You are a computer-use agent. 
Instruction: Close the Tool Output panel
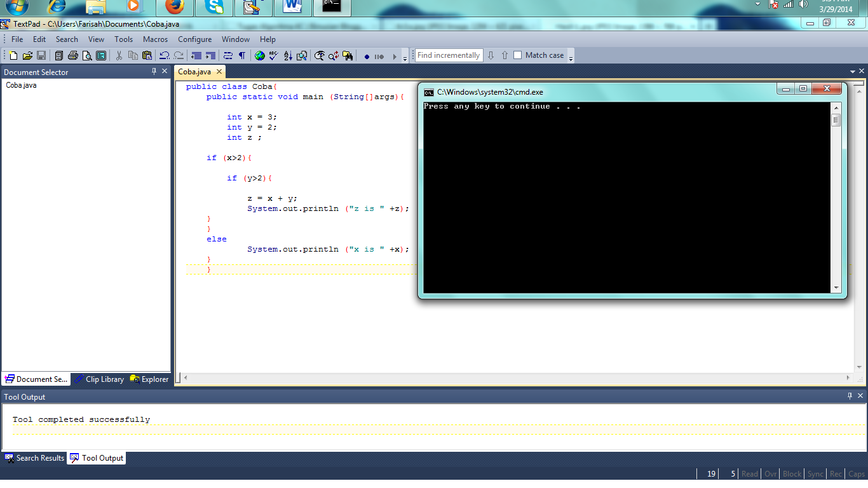tap(861, 396)
